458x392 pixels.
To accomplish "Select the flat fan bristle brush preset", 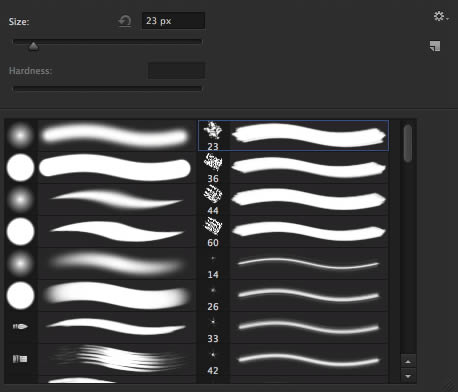I will point(101,359).
